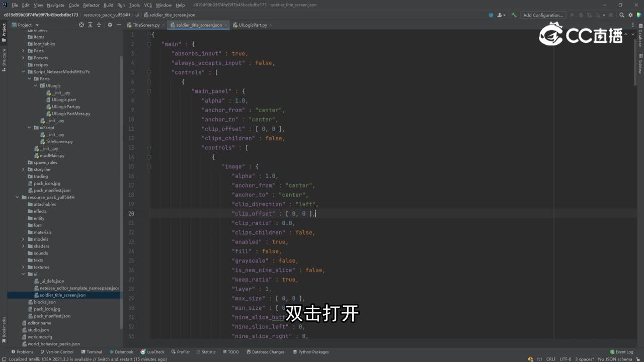644x362 pixels.
Task: Click Add Configuration button
Action: (542, 15)
